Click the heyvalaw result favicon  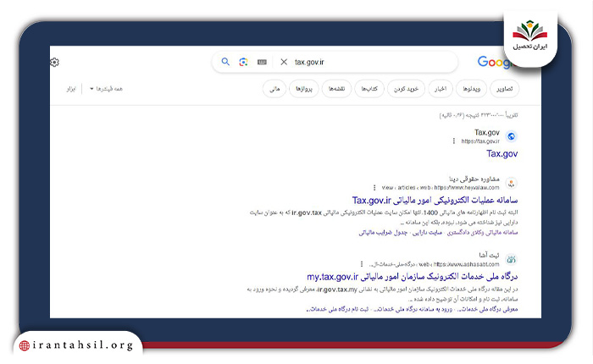coord(511,184)
